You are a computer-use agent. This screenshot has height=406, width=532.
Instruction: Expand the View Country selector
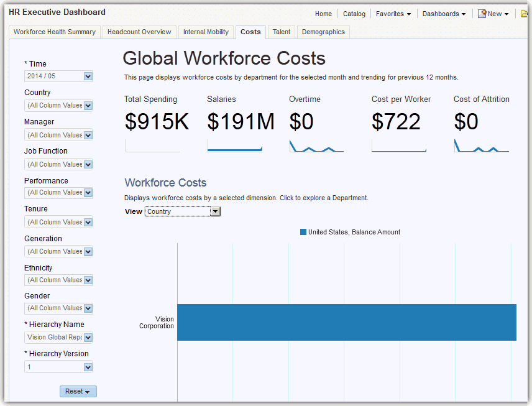coord(215,211)
